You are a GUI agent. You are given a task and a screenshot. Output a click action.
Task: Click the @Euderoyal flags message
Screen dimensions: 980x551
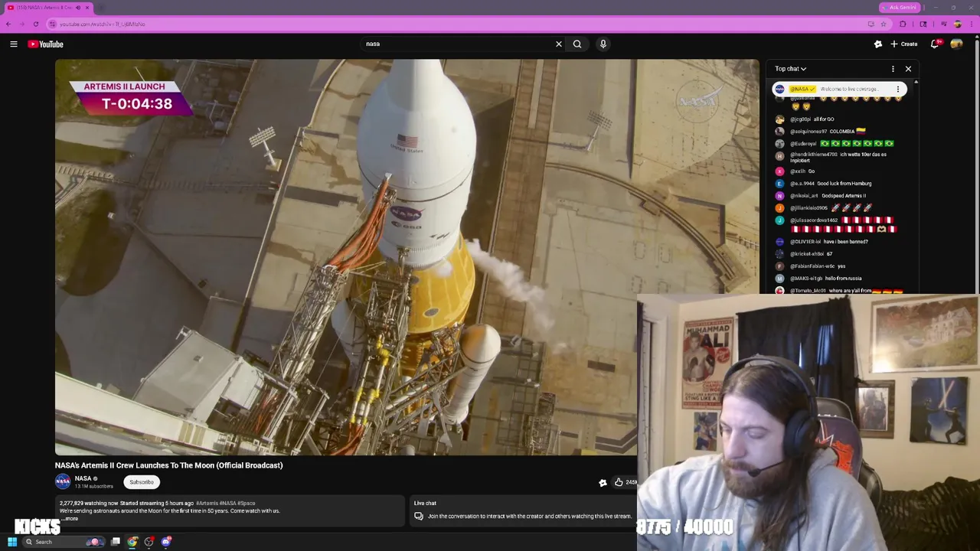pos(835,144)
